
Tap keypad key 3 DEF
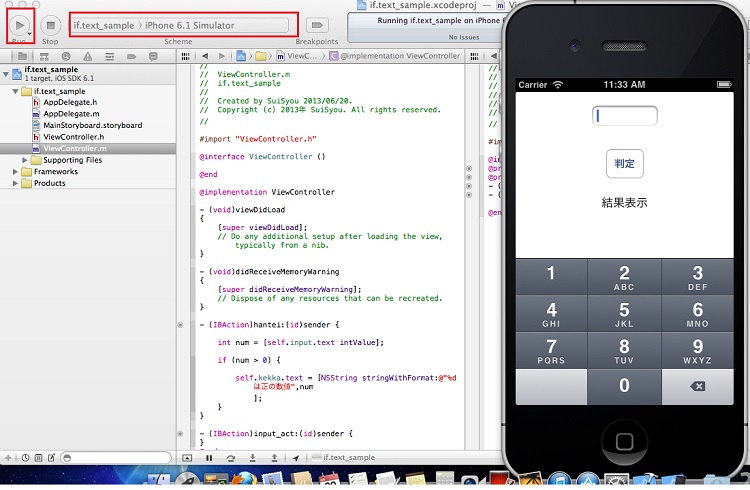click(698, 277)
